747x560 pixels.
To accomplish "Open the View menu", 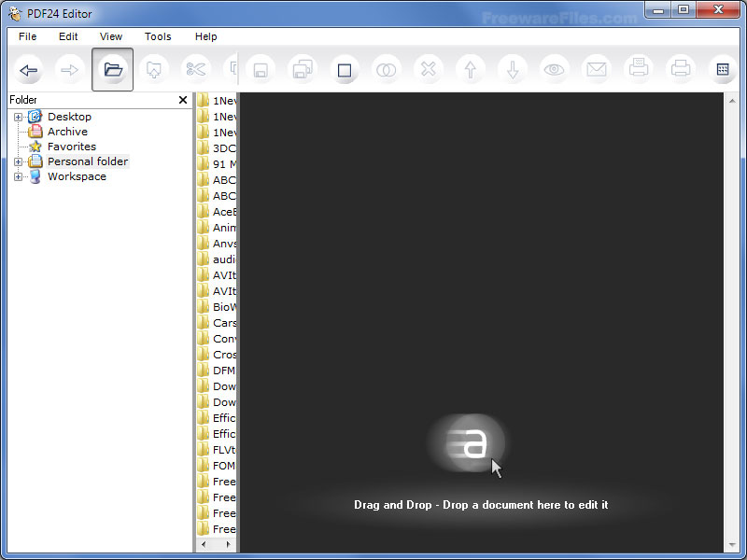I will point(110,36).
